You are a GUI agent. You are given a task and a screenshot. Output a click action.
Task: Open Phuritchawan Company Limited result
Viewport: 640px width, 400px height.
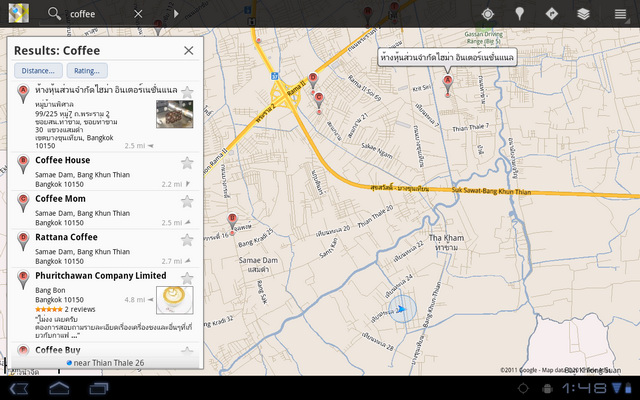pos(106,304)
